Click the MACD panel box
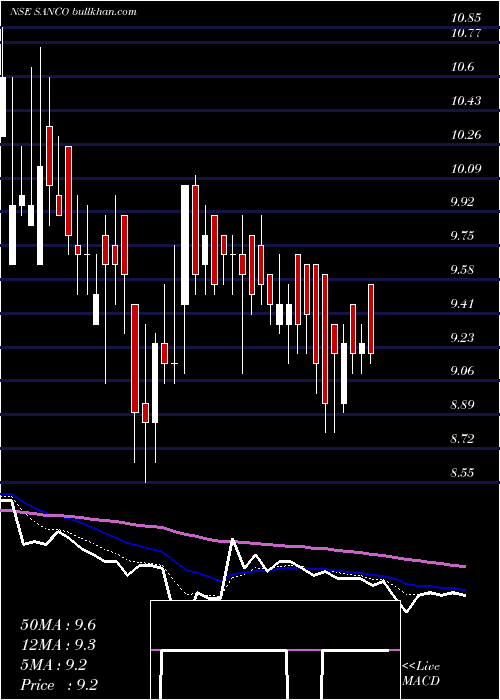The image size is (500, 700). click(x=275, y=650)
